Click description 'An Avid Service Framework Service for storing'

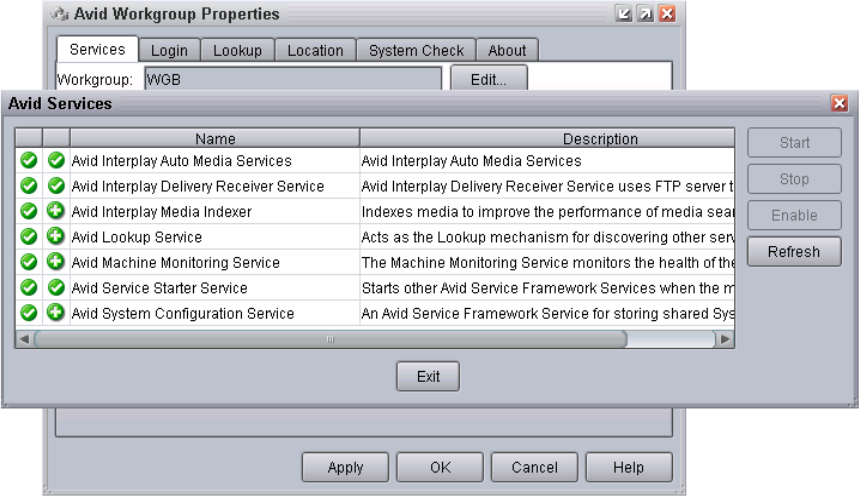(547, 314)
